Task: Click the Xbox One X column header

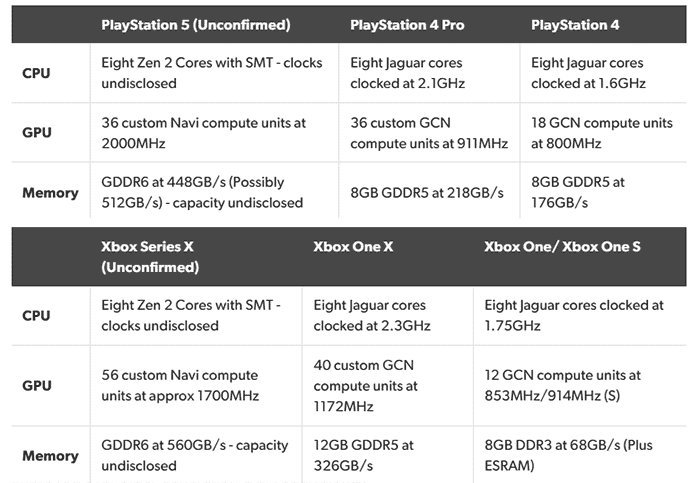Action: click(353, 246)
